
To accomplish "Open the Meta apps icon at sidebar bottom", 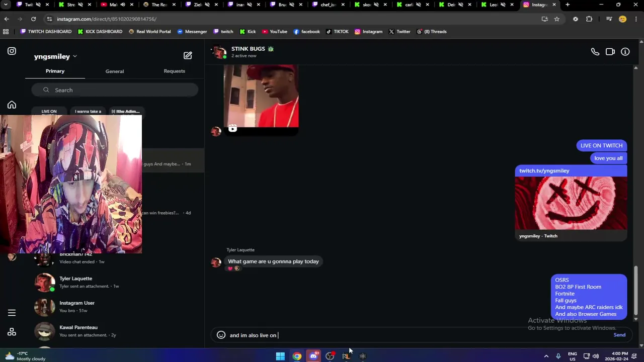I will 12,332.
